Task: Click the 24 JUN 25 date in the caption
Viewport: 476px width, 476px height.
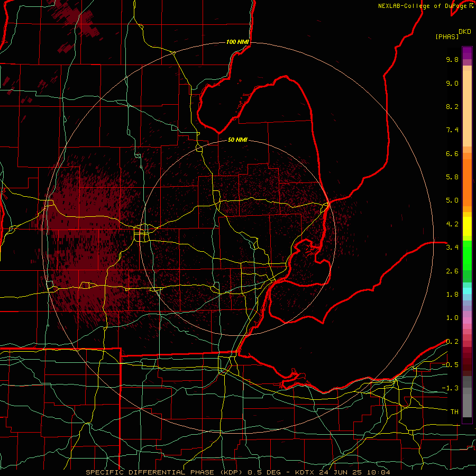Action: pyautogui.click(x=341, y=472)
